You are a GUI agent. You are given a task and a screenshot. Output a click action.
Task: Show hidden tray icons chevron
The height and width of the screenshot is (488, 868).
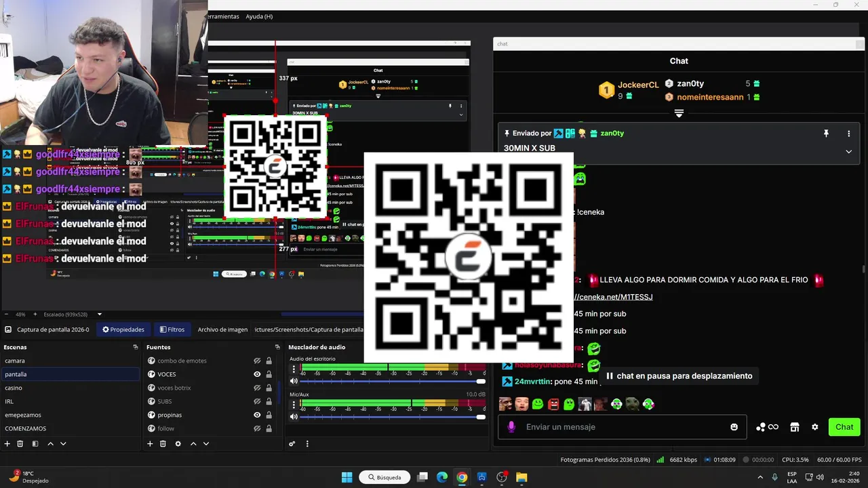[x=759, y=477]
